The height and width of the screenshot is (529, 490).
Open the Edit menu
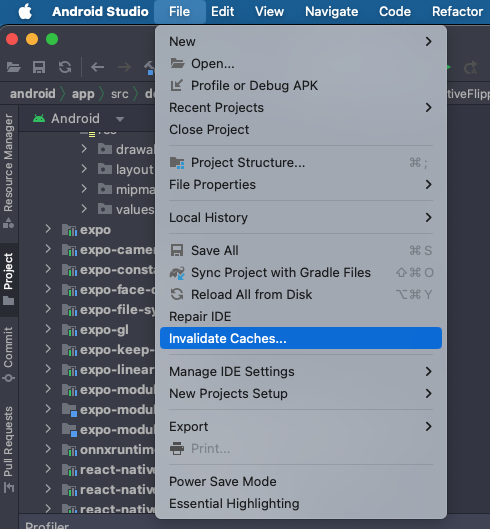(x=222, y=11)
